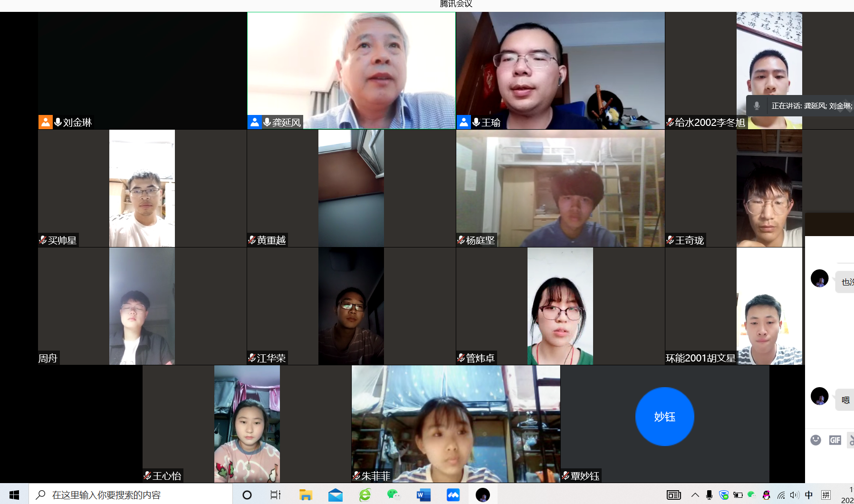Open Task View from the taskbar
The image size is (854, 504).
(276, 495)
